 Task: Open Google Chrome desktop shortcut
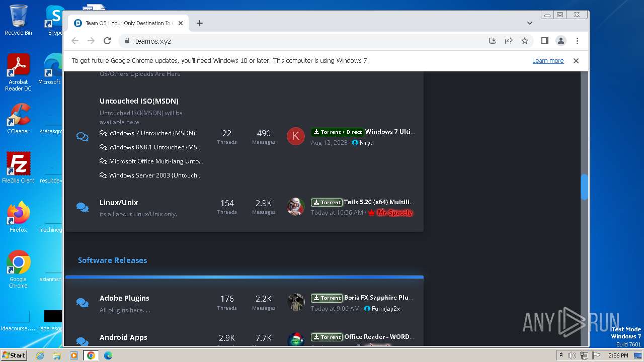[x=18, y=269]
